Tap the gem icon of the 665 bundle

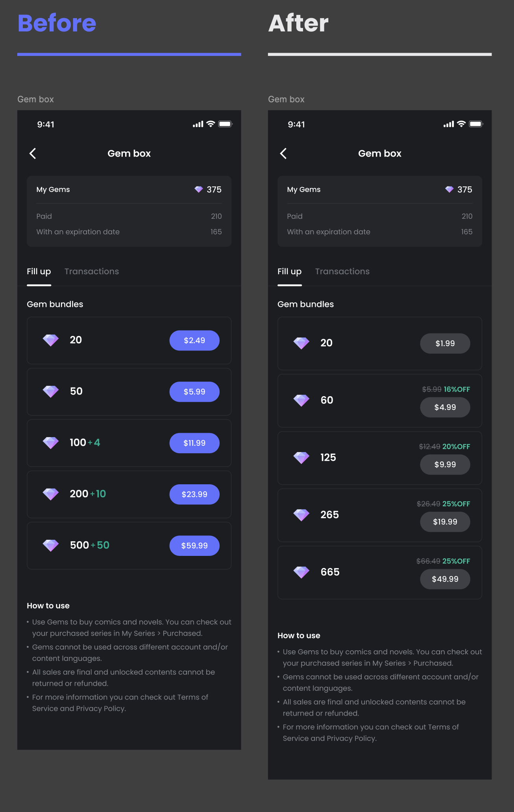click(301, 572)
